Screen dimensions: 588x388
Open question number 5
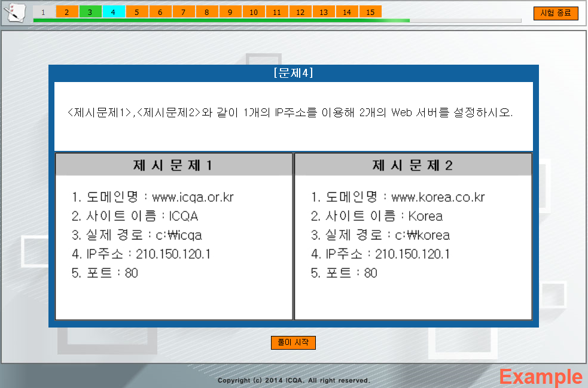coord(136,11)
